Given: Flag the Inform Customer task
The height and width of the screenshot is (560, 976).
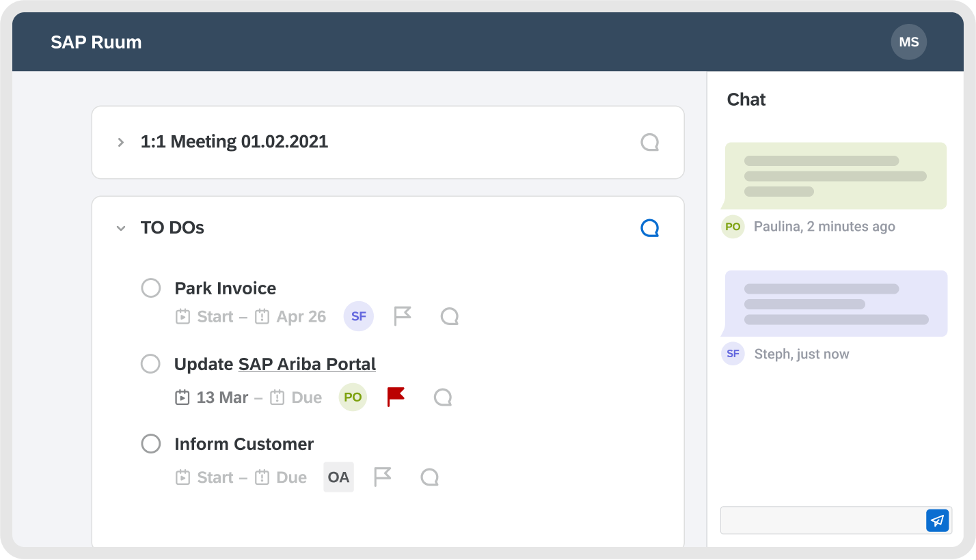Looking at the screenshot, I should click(x=382, y=477).
